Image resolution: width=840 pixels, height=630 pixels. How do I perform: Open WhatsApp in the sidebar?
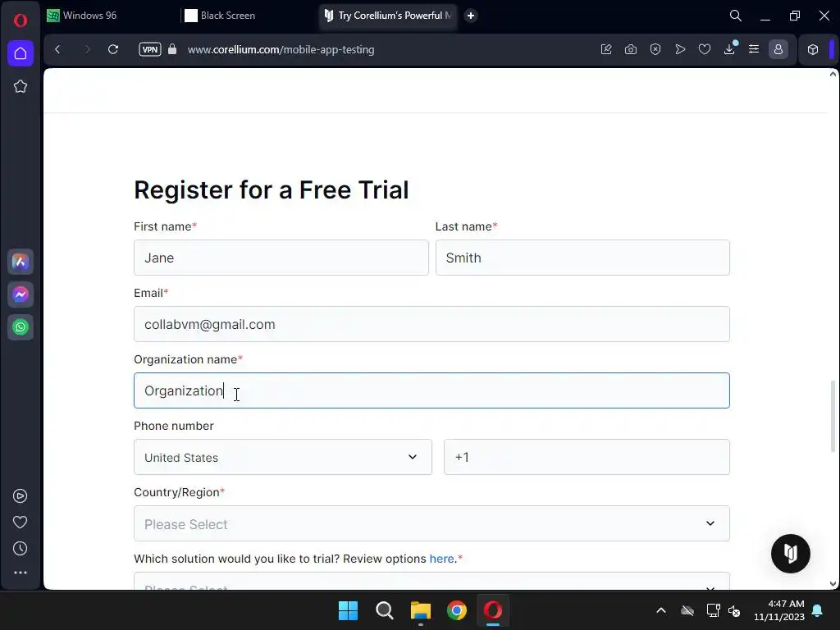coord(21,327)
